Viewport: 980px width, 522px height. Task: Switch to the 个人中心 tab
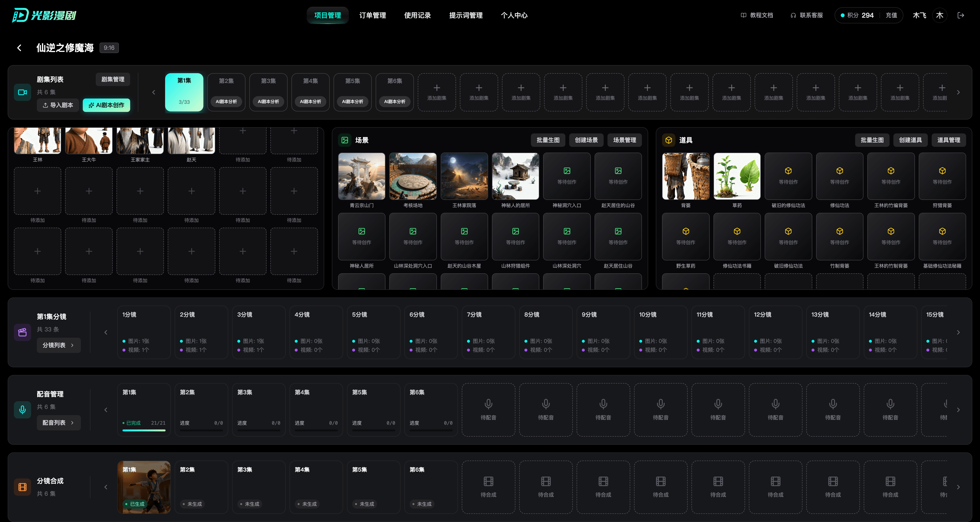(514, 15)
